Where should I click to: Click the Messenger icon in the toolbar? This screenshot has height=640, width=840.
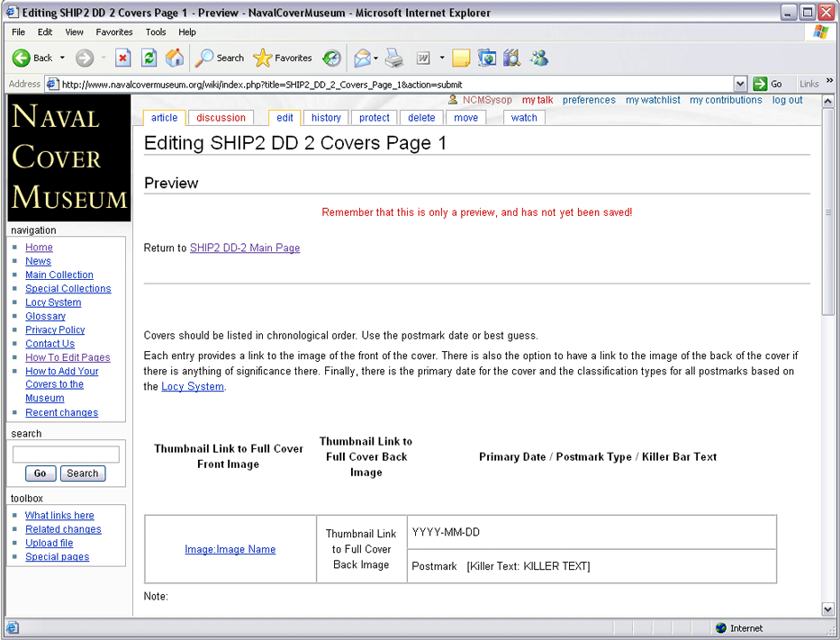pyautogui.click(x=539, y=58)
